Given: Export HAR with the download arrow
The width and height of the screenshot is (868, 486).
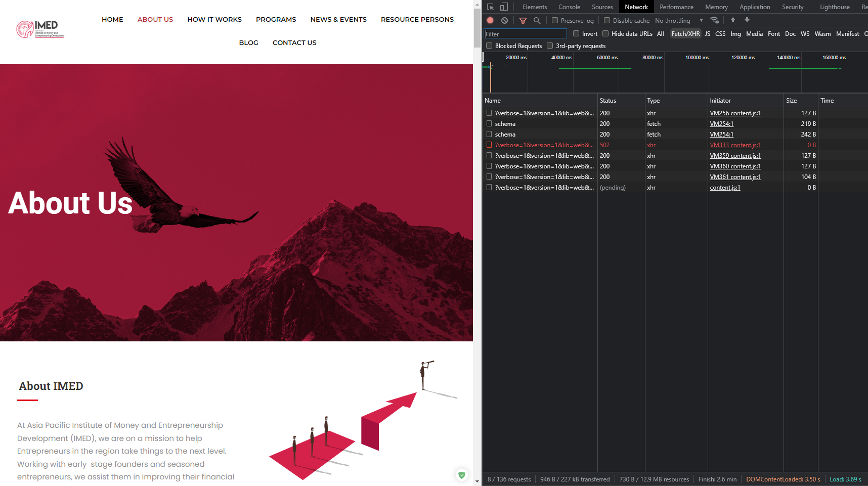Looking at the screenshot, I should [x=747, y=20].
